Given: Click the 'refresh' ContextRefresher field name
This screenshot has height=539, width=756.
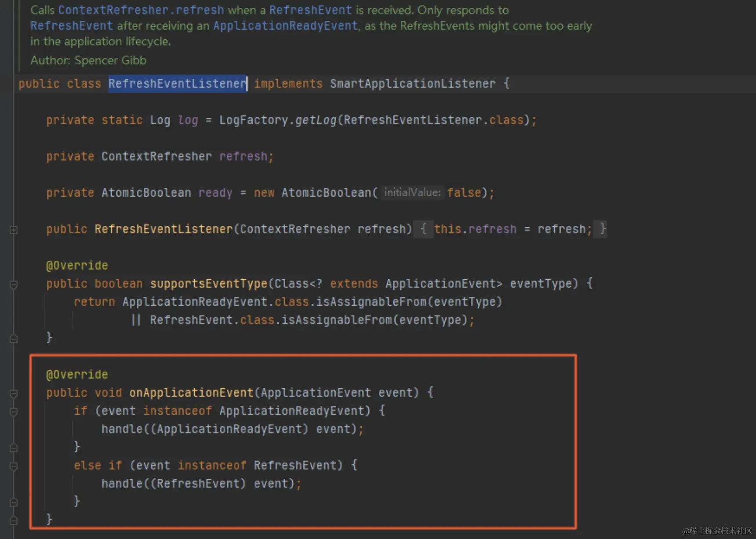Looking at the screenshot, I should [244, 157].
